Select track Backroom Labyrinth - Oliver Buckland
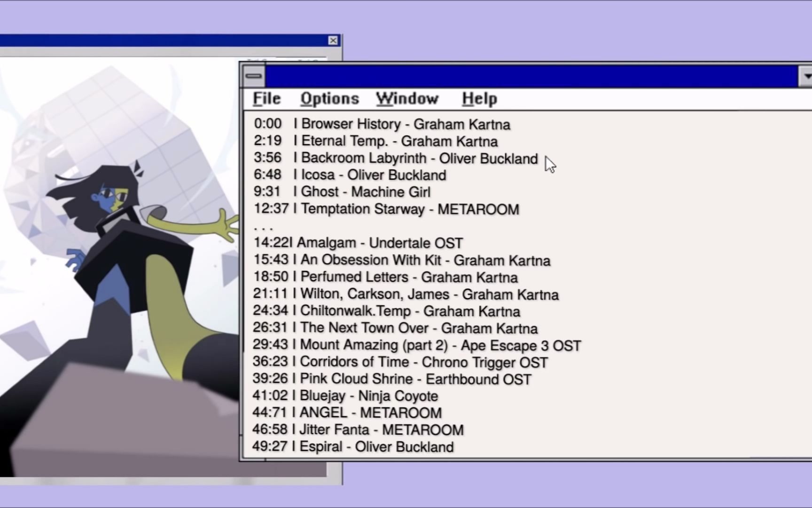 (x=396, y=158)
